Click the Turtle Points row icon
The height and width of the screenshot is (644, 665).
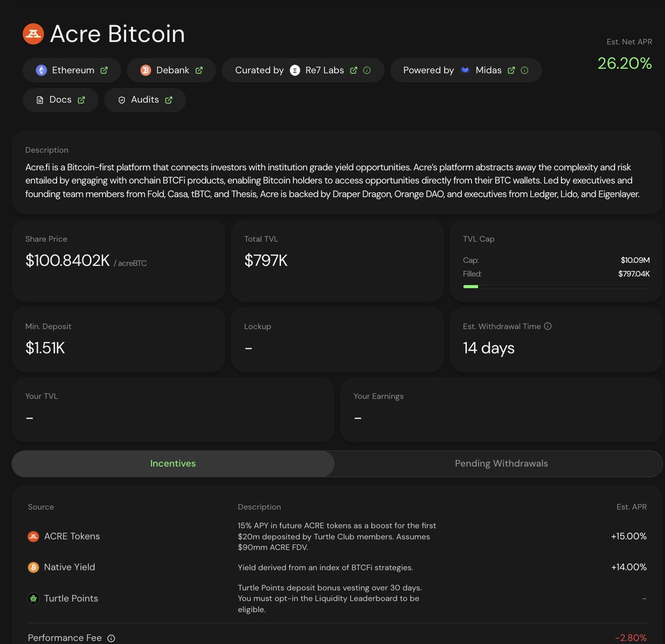point(33,599)
